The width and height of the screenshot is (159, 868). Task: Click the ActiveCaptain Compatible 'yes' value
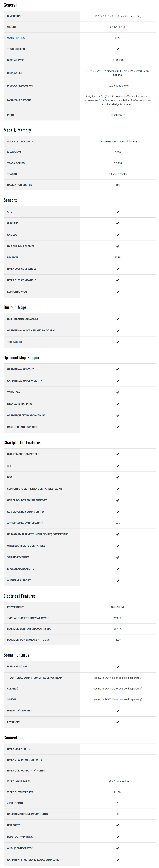click(118, 523)
